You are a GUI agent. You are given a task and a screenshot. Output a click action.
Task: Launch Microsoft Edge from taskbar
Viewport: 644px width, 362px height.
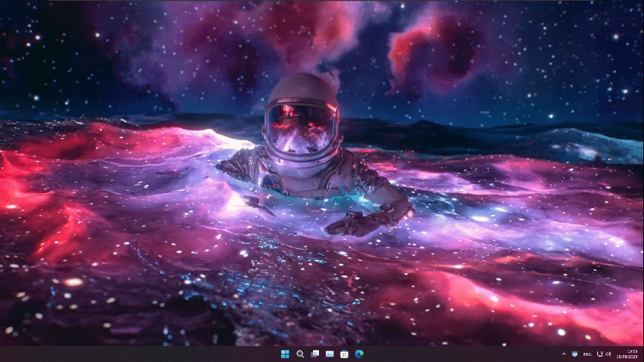pos(359,354)
